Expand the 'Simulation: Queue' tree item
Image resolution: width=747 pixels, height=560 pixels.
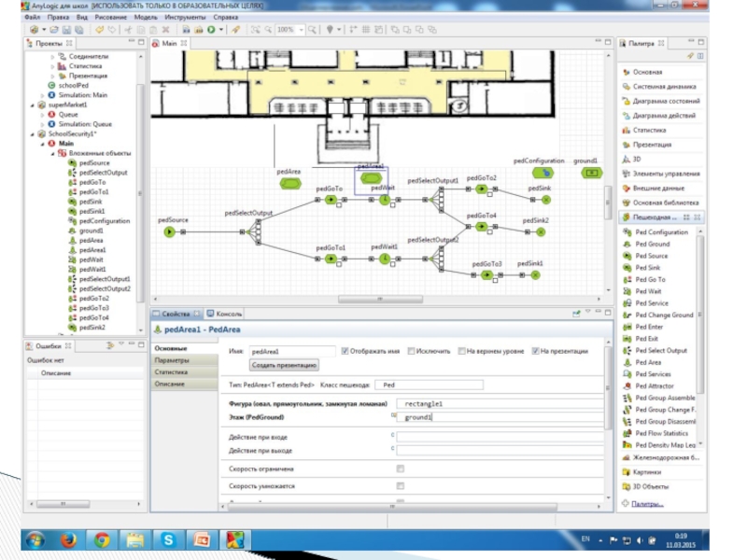click(42, 124)
